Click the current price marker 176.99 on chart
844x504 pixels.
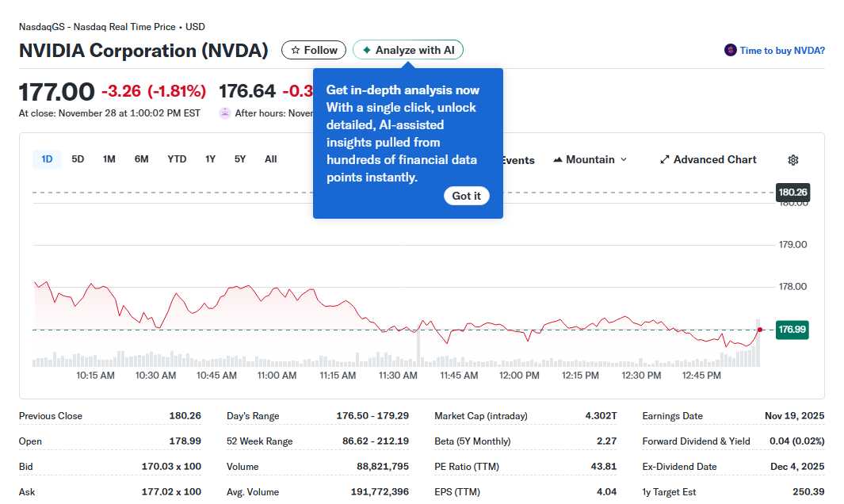tap(791, 329)
